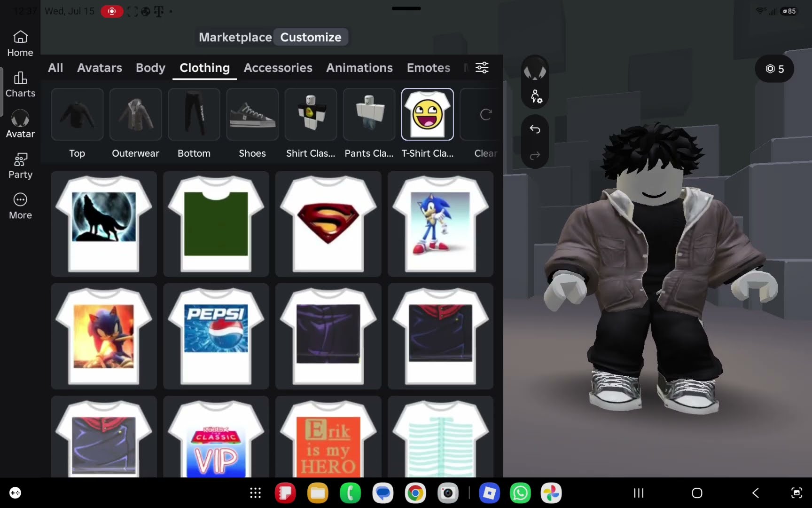The image size is (812, 508).
Task: Equip the Superman logo t-shirt
Action: [x=328, y=223]
